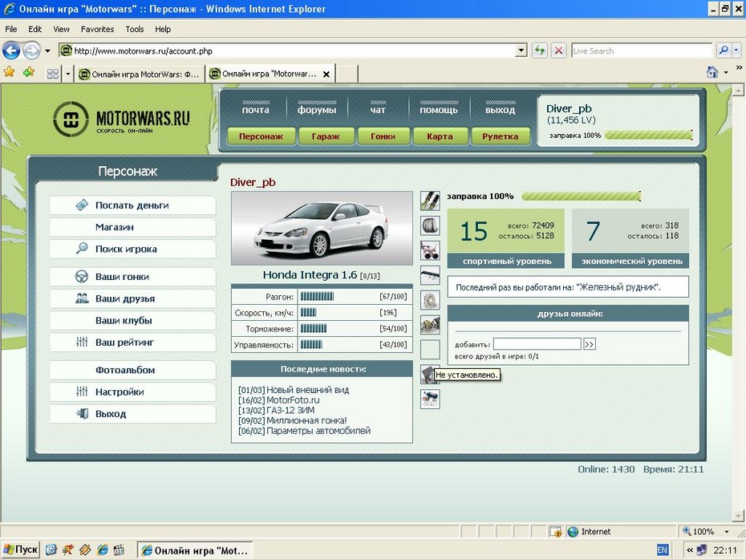
Task: Click the заправка bar above the levels
Action: [582, 196]
